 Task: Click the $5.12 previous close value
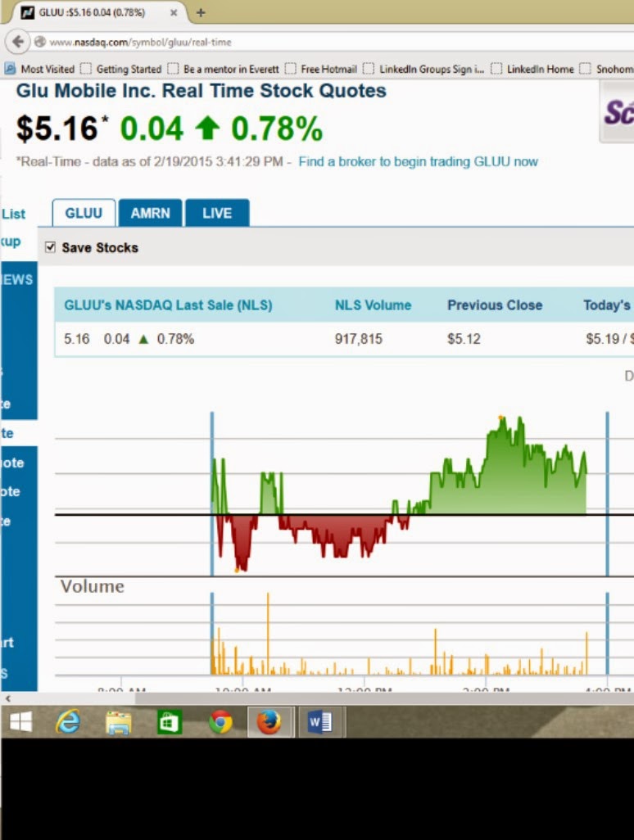(x=464, y=339)
